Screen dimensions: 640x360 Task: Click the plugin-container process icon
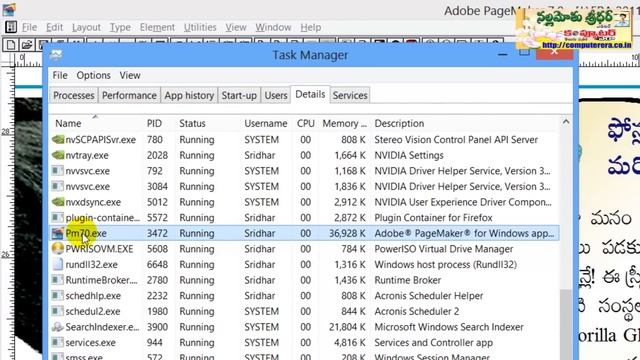tap(58, 218)
